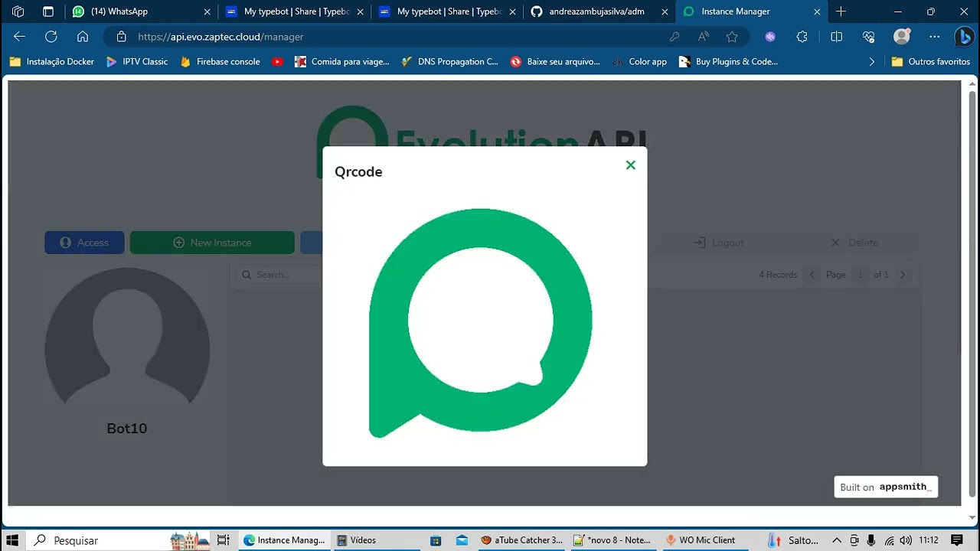Open the Windows Start menu
The image size is (980, 551).
point(12,540)
